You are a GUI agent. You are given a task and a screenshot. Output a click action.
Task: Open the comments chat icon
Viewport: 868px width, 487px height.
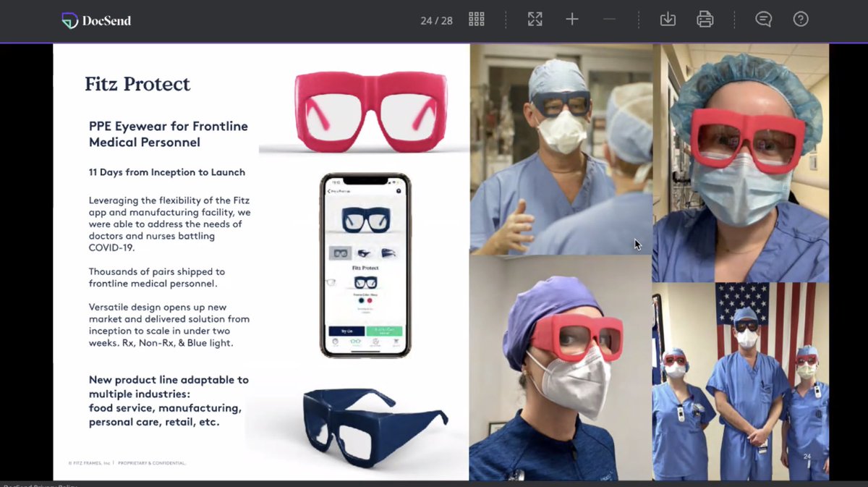coord(764,20)
